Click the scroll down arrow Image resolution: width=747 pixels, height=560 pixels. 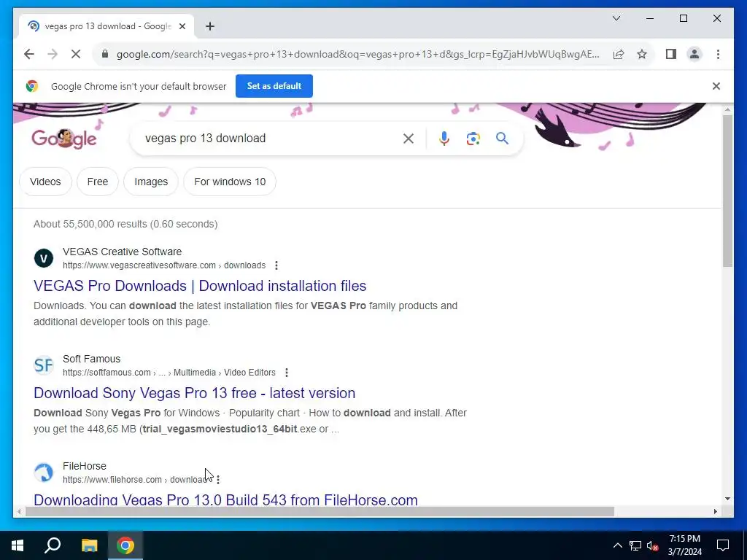tap(727, 499)
